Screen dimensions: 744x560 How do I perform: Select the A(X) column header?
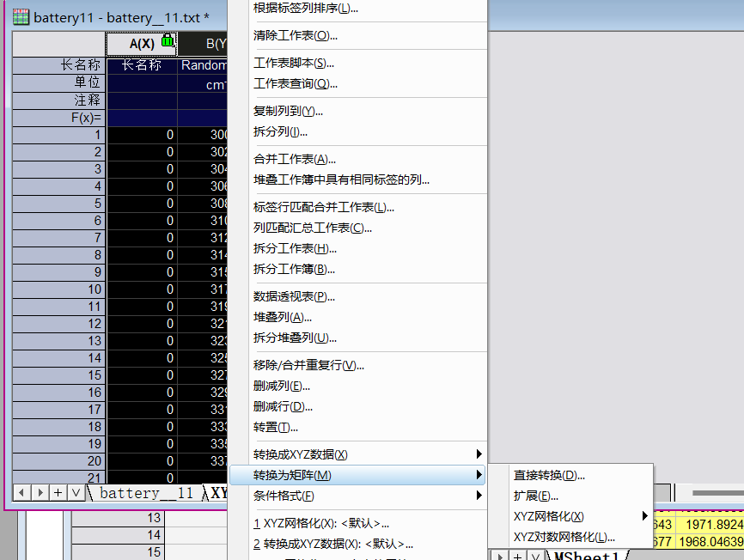142,43
